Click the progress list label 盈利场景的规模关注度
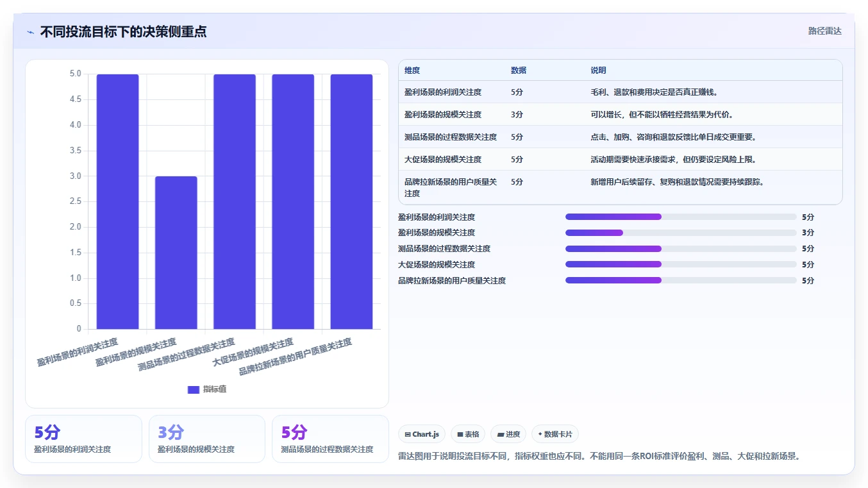Screen dimensions: 868x488 (x=437, y=233)
